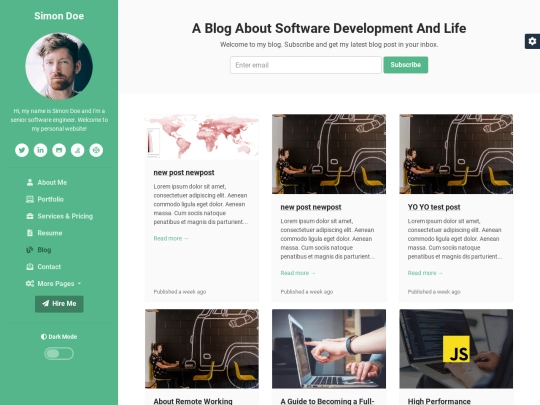Click the paper plane Hire Me icon
The image size is (540, 405).
(45, 303)
